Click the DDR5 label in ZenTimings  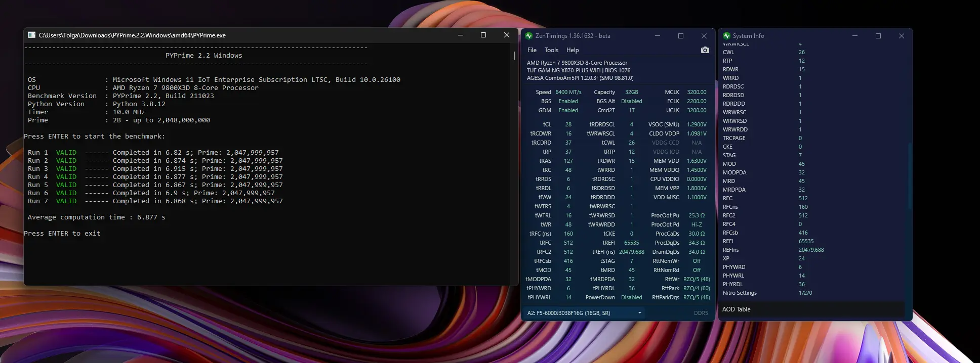pos(701,313)
